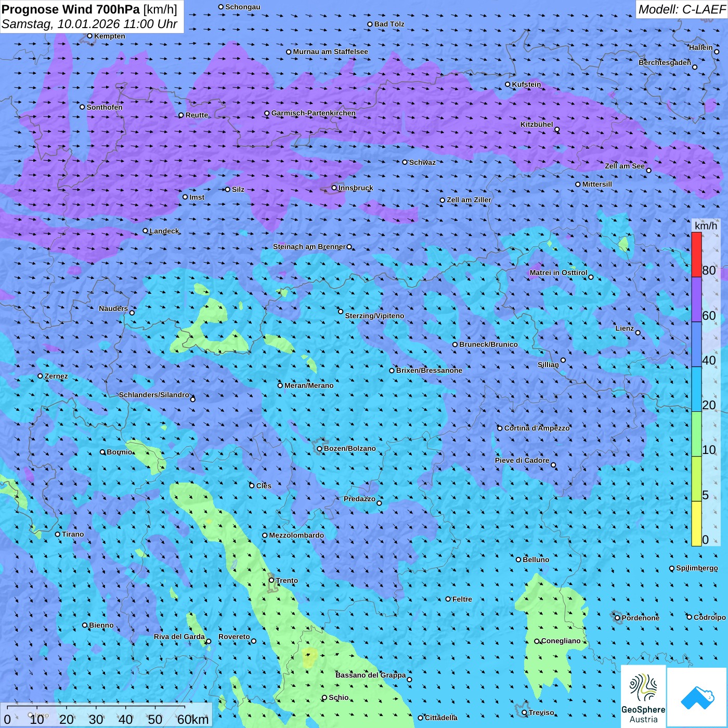This screenshot has height=728, width=728.
Task: Click the Nauders label
Action: pyautogui.click(x=113, y=308)
